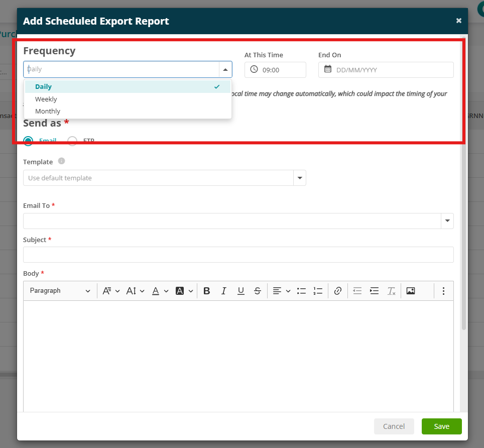Viewport: 484px width, 448px height.
Task: Expand the Email To dropdown arrow
Action: coord(447,221)
